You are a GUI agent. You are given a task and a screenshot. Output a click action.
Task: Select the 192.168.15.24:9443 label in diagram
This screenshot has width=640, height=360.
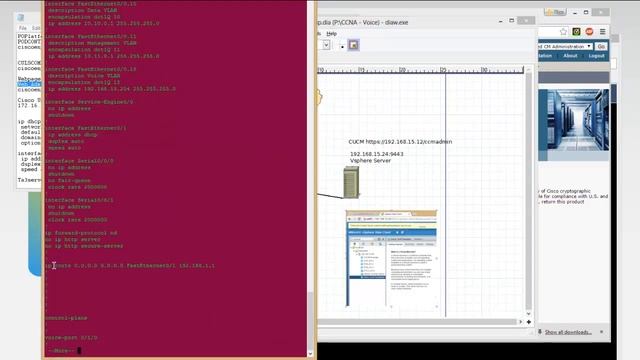(376, 154)
